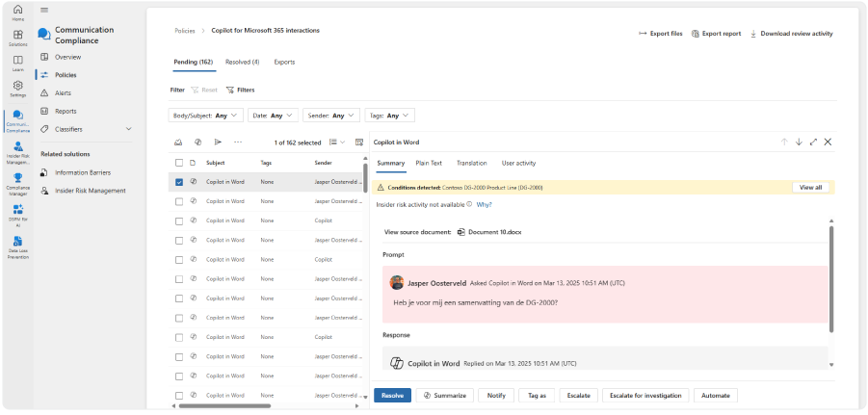Collapse navigation with hamburger menu icon

point(44,10)
